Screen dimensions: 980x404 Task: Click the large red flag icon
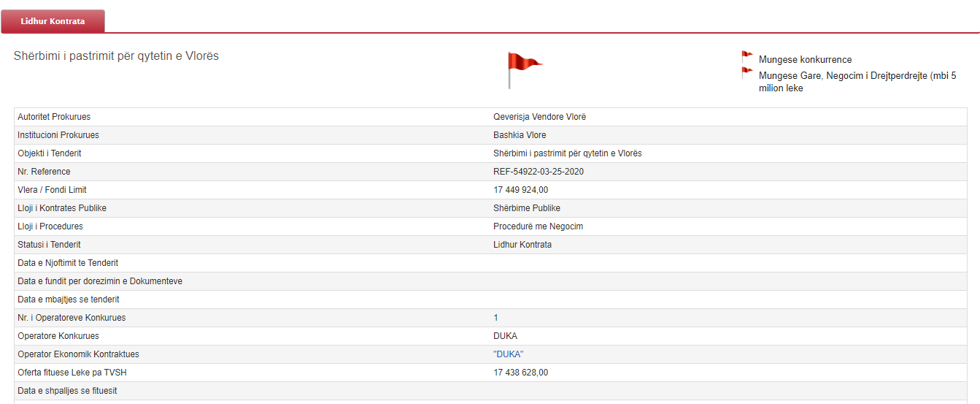tap(525, 69)
